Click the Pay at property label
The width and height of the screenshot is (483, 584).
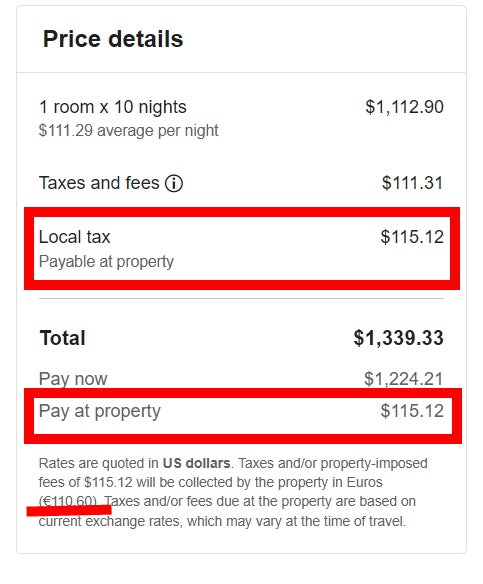pyautogui.click(x=100, y=412)
